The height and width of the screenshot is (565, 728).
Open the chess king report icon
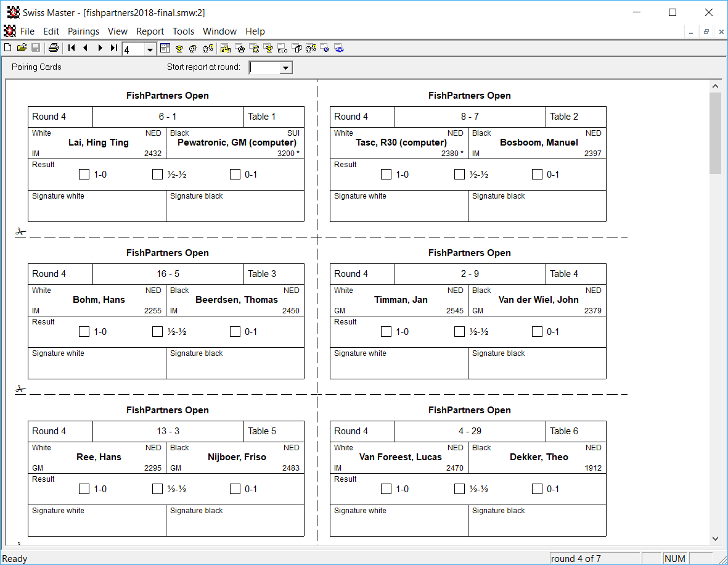point(240,48)
